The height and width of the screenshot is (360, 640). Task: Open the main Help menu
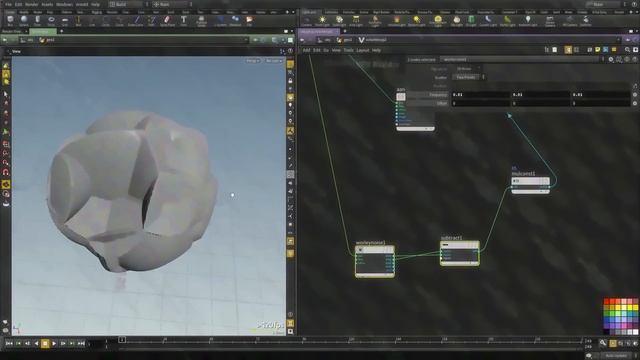[x=95, y=4]
